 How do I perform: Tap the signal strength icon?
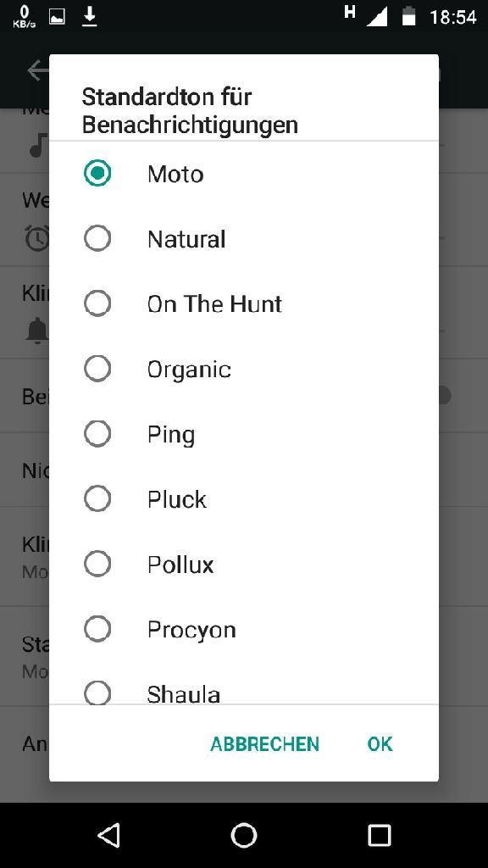click(377, 17)
